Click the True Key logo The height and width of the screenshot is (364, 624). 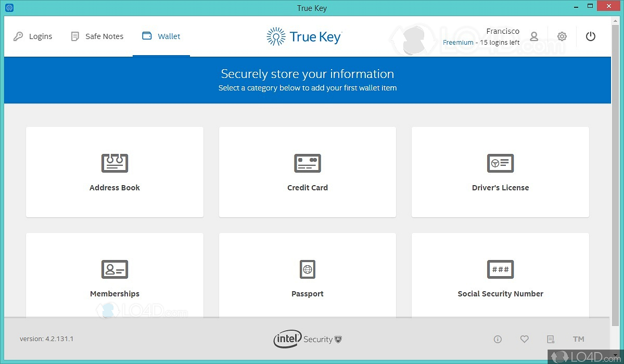(x=304, y=36)
